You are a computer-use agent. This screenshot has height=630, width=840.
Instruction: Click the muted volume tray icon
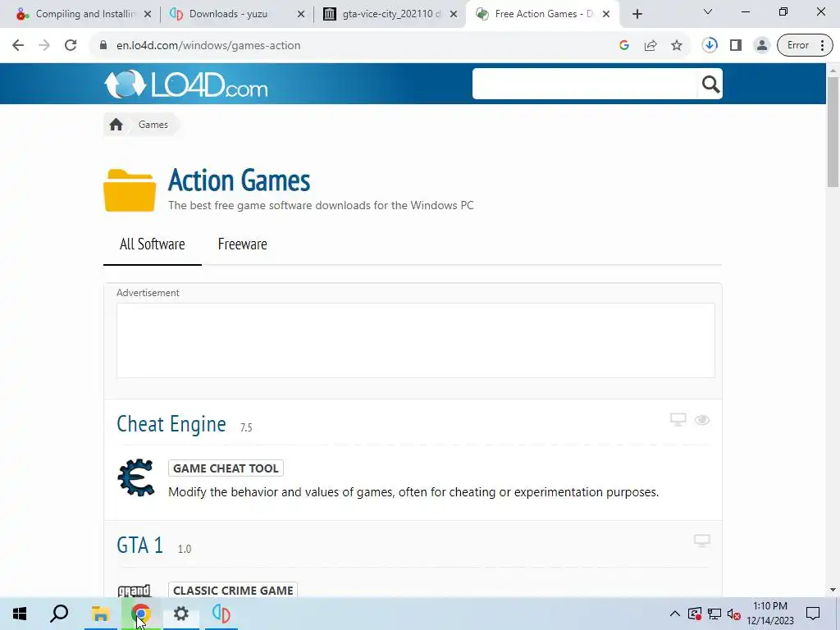tap(734, 614)
